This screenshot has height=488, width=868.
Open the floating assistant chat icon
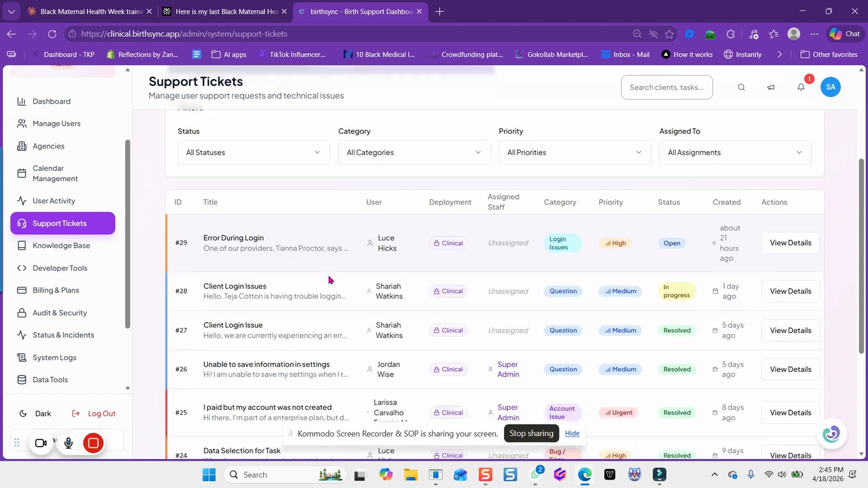(x=831, y=434)
